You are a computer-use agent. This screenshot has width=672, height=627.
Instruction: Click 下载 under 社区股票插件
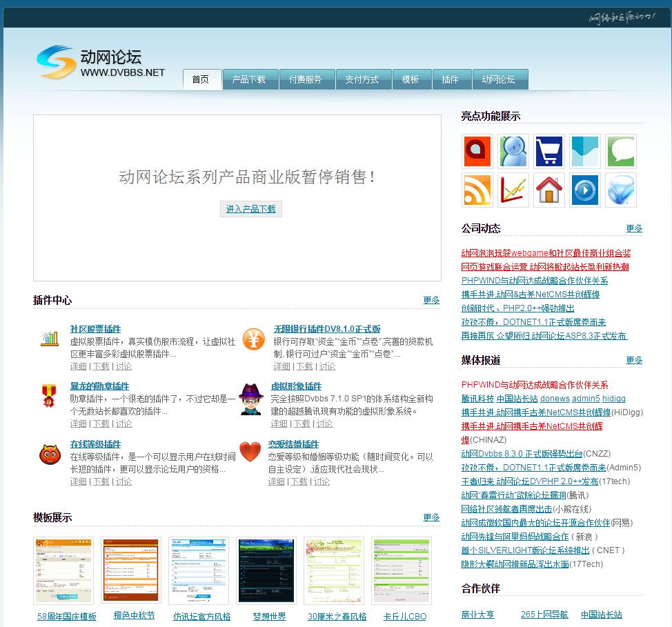pos(101,366)
